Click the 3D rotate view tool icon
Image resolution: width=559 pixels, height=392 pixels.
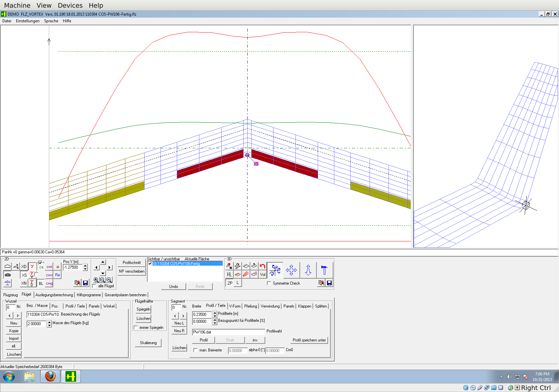(275, 270)
